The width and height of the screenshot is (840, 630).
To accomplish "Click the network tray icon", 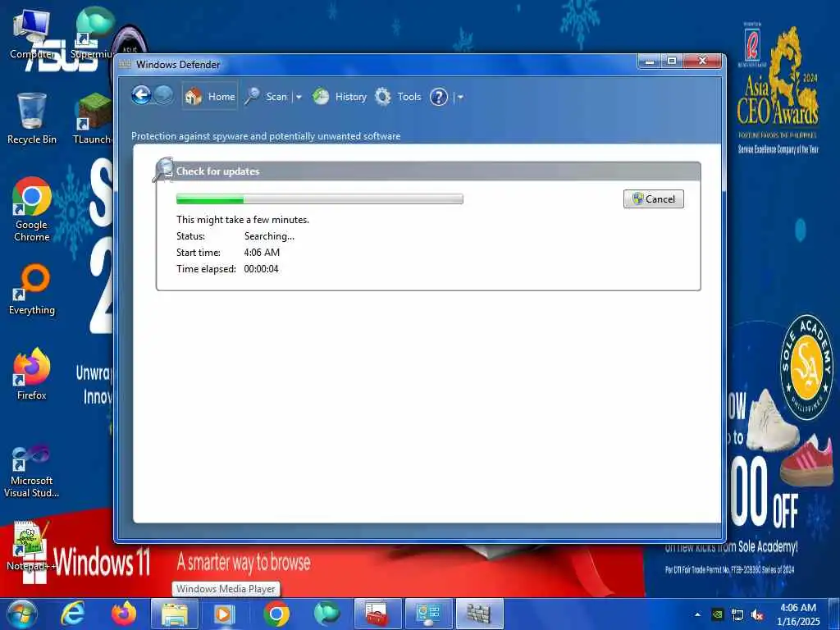I will point(737,615).
